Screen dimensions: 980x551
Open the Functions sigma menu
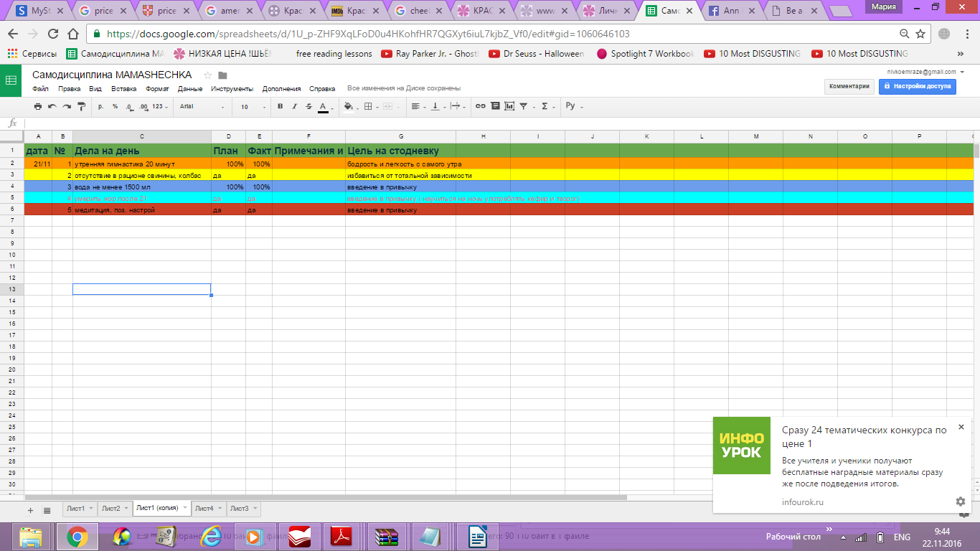point(547,106)
